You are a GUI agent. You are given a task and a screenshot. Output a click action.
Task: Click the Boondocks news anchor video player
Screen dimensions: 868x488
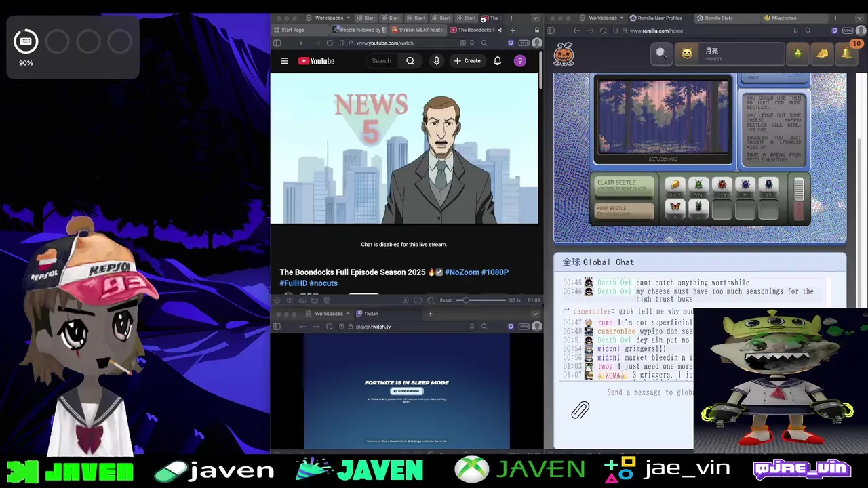coord(404,148)
